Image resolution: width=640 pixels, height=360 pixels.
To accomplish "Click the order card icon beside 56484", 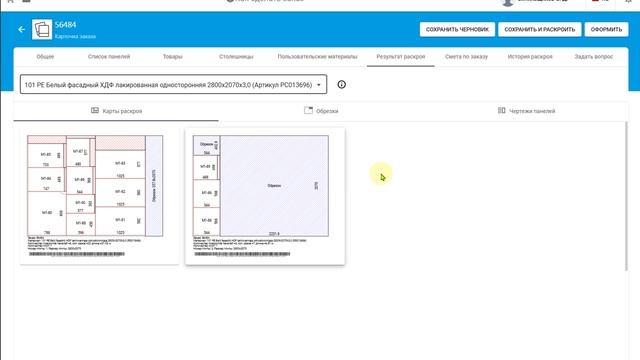I will (42, 29).
